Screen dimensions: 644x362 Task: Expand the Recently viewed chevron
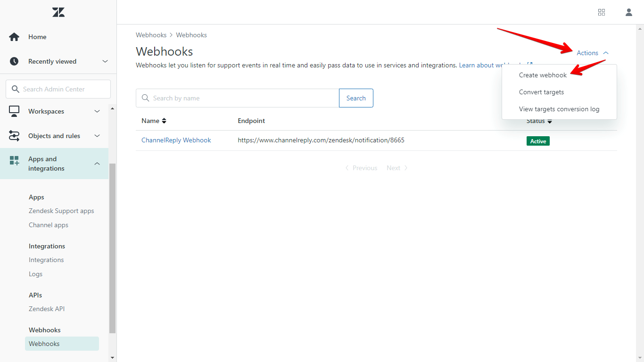pos(105,61)
